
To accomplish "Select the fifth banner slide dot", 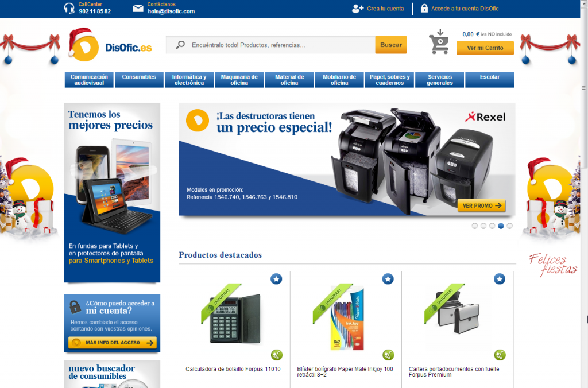I will pos(509,226).
